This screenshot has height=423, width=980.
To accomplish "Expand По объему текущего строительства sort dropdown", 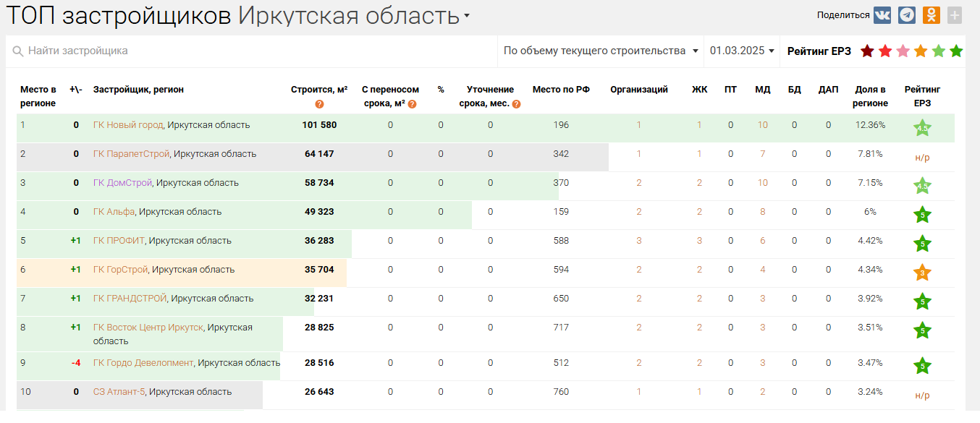I will 601,51.
